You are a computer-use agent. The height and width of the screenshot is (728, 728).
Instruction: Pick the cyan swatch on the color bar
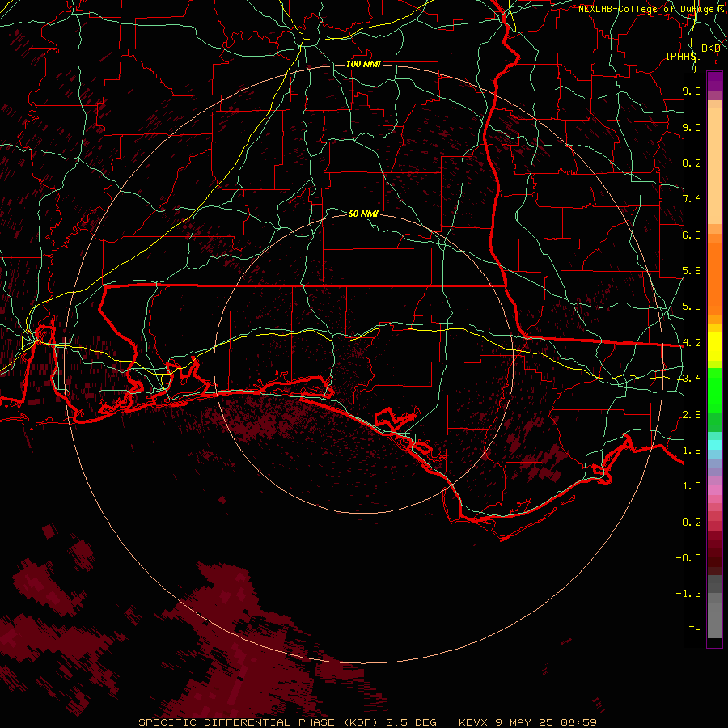(714, 445)
